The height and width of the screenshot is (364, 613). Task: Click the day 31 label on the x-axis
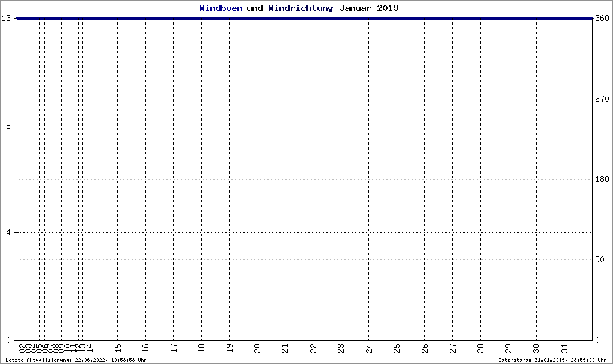(564, 348)
